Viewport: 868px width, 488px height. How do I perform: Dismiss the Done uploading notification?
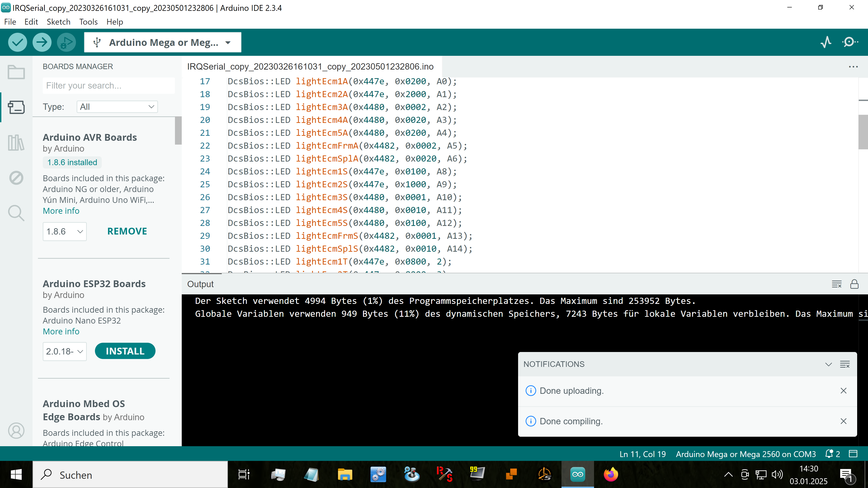pyautogui.click(x=843, y=391)
